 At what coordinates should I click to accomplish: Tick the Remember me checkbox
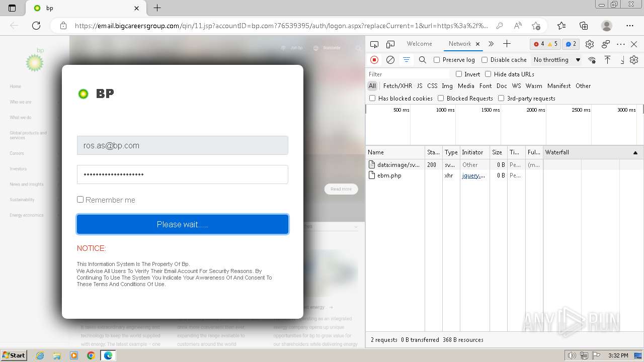[x=80, y=200]
